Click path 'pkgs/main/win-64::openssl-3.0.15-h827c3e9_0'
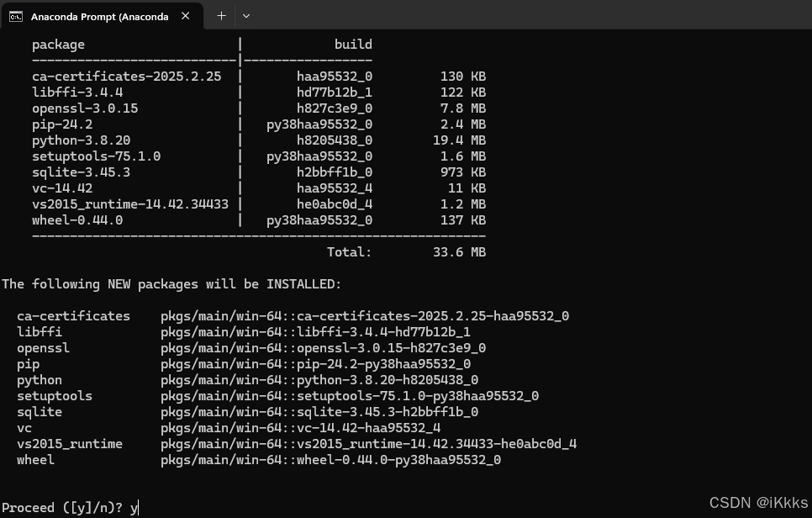The width and height of the screenshot is (812, 518). (x=323, y=349)
